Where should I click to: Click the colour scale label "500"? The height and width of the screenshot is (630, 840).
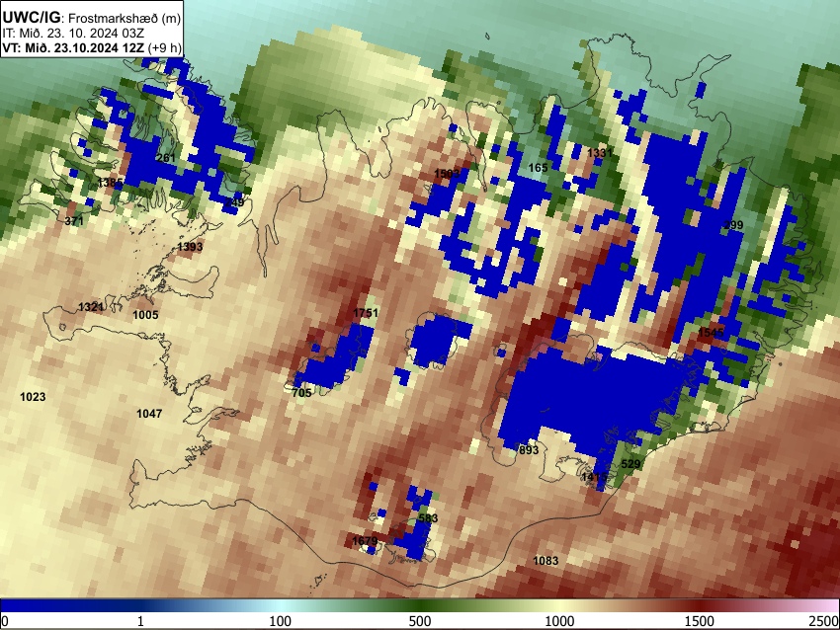point(420,621)
